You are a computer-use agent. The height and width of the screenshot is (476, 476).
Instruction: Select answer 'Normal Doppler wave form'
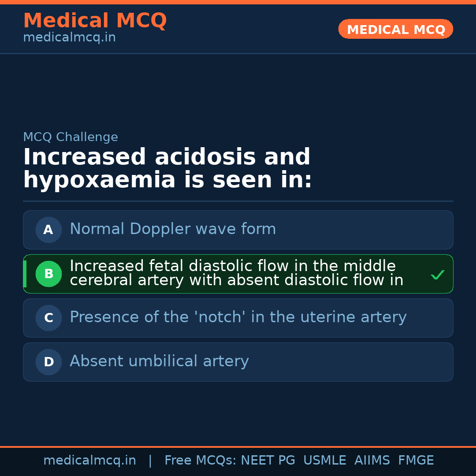pyautogui.click(x=173, y=229)
